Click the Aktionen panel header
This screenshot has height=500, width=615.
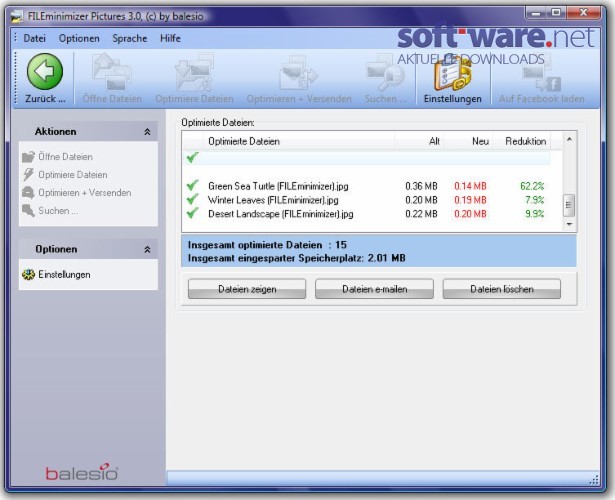88,131
